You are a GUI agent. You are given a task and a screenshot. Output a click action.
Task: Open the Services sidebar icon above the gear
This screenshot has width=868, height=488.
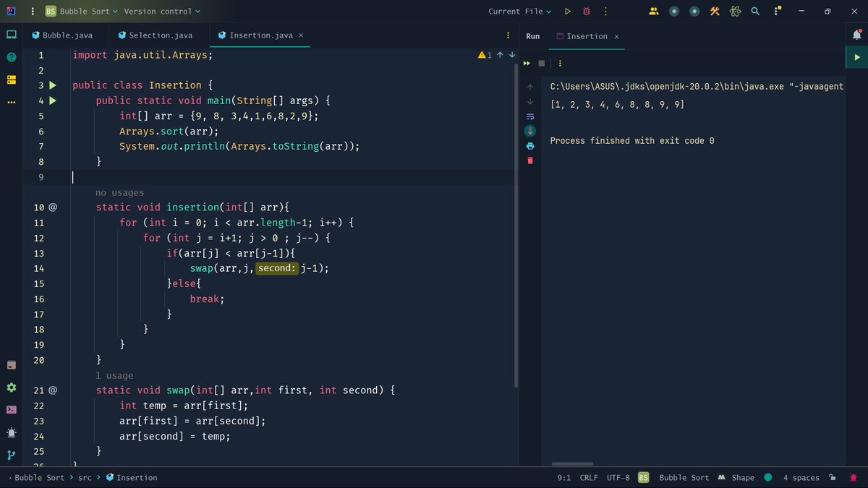point(12,364)
